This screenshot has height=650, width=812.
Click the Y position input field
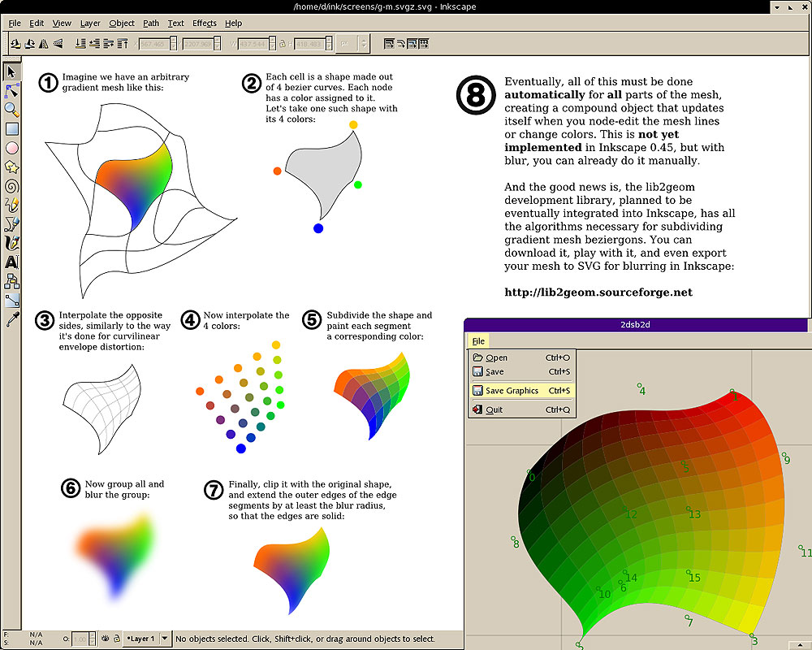coord(198,44)
